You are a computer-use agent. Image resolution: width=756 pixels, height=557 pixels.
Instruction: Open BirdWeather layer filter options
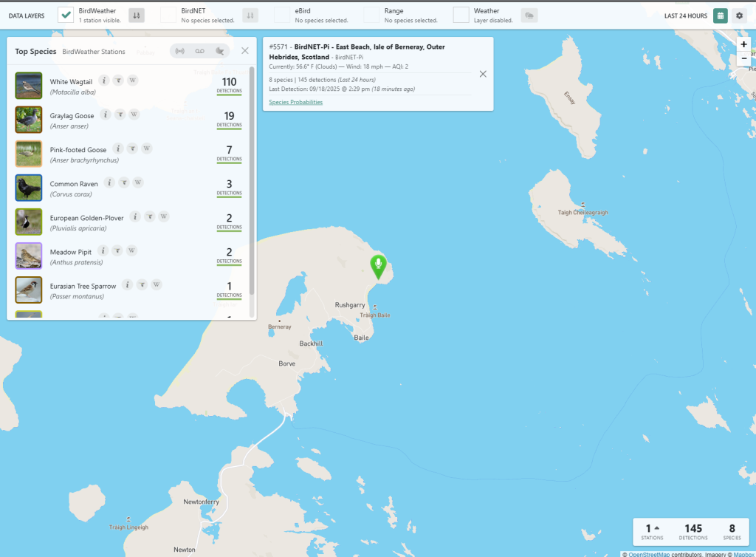tap(136, 16)
